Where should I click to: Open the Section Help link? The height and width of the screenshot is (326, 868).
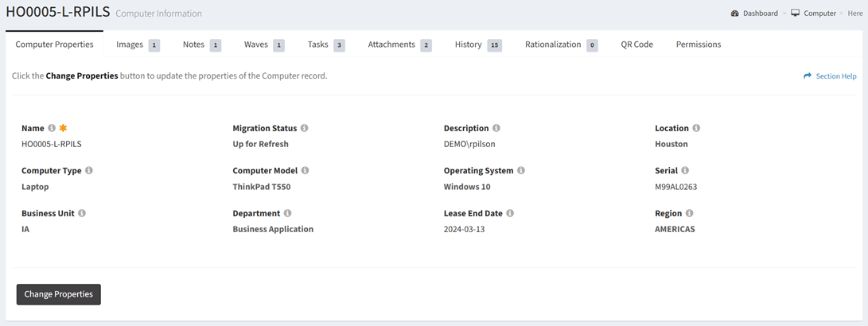click(x=830, y=76)
